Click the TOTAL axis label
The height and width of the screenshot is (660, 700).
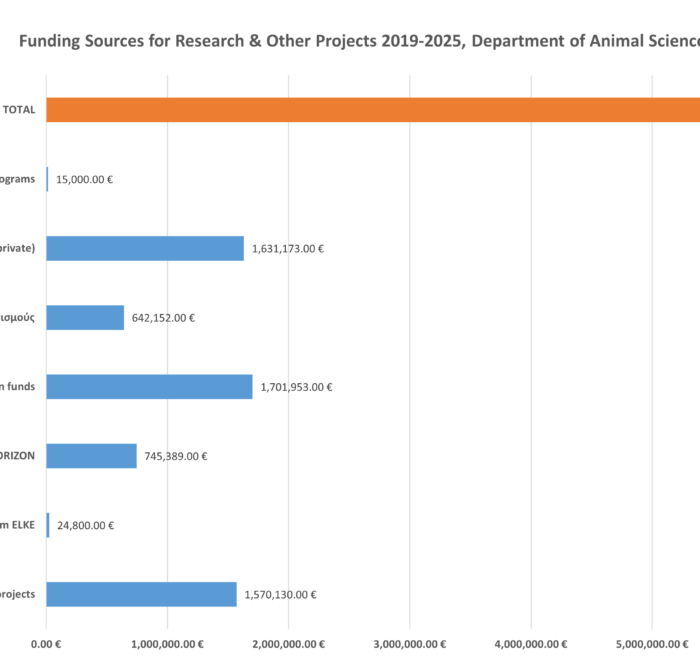(19, 110)
